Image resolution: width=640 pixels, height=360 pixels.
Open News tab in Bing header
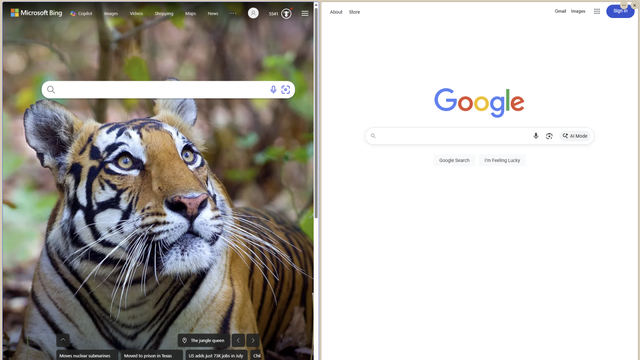click(213, 13)
